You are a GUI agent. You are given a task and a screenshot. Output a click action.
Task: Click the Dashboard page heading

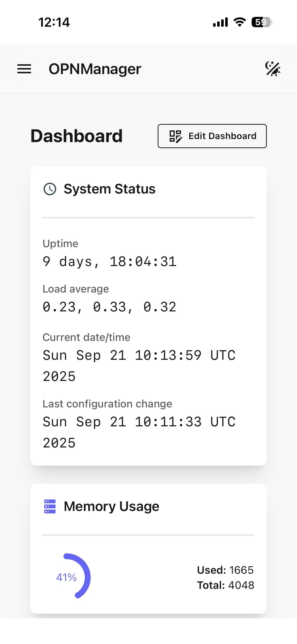(x=77, y=136)
